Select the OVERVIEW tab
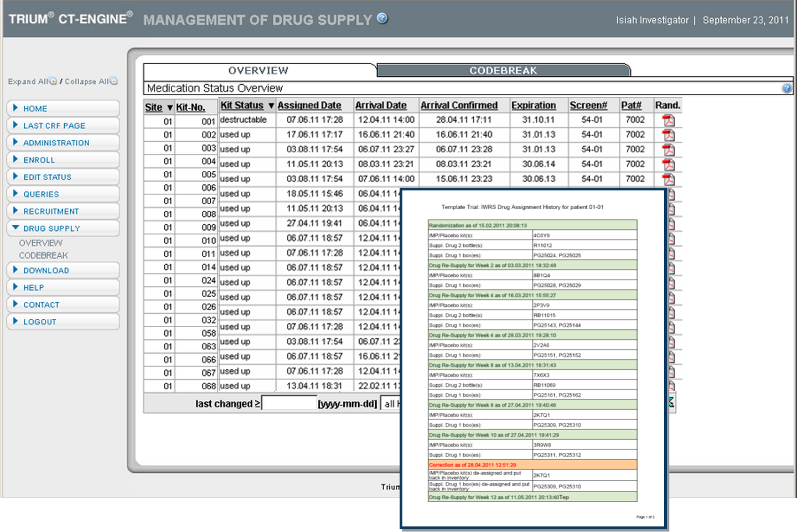 click(x=257, y=70)
